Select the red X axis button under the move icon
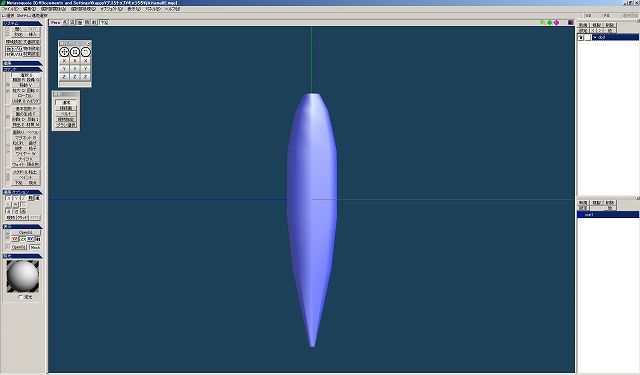The height and width of the screenshot is (375, 640). 64,61
